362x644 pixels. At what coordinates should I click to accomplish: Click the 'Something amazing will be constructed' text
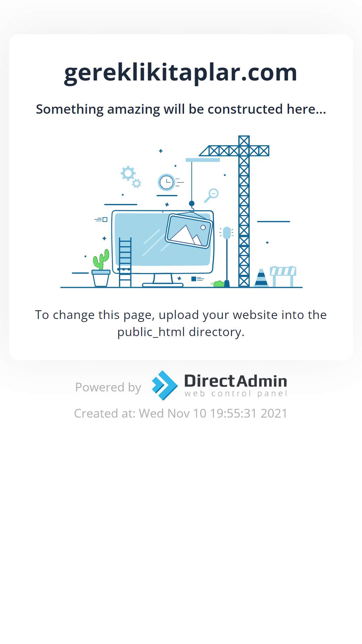[x=181, y=109]
